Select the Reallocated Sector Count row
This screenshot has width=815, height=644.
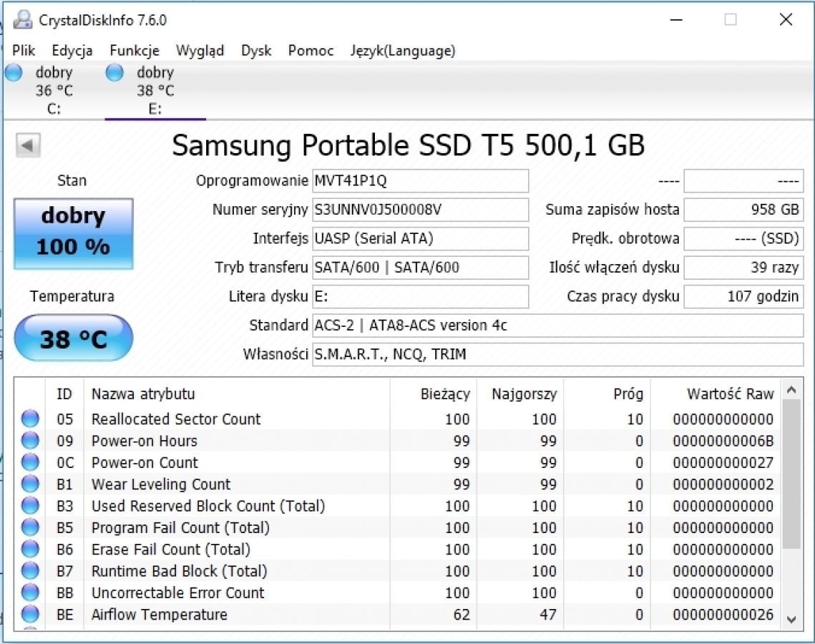tap(398, 419)
